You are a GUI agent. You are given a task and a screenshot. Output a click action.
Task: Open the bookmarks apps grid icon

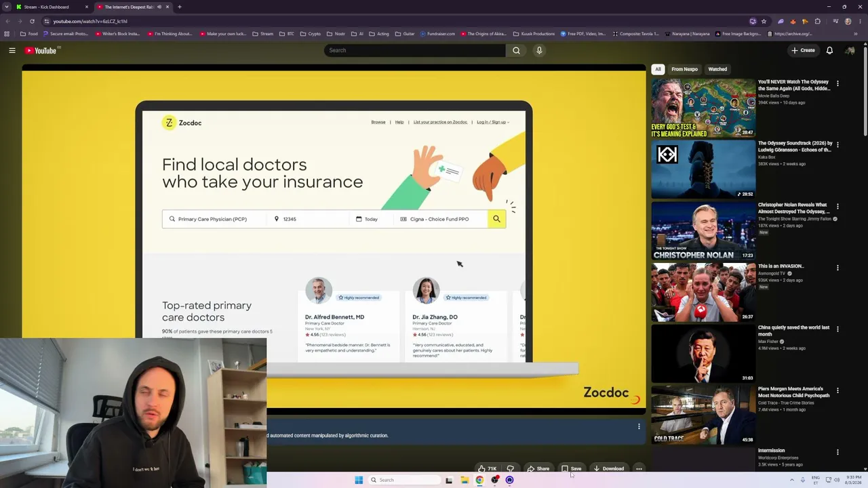[7, 34]
